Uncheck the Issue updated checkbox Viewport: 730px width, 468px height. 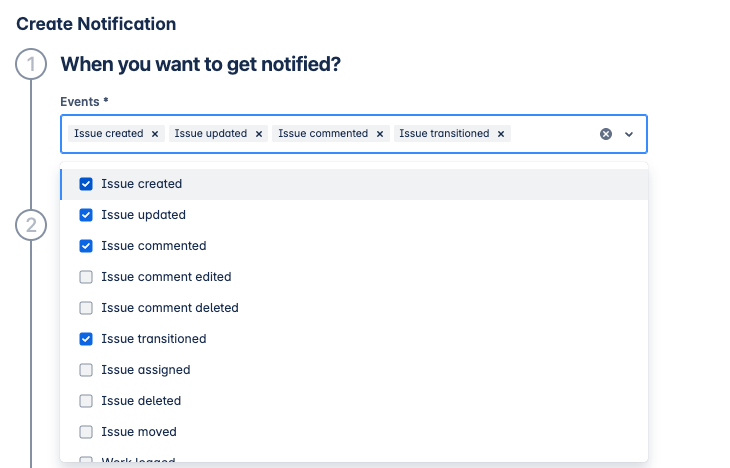[x=86, y=215]
